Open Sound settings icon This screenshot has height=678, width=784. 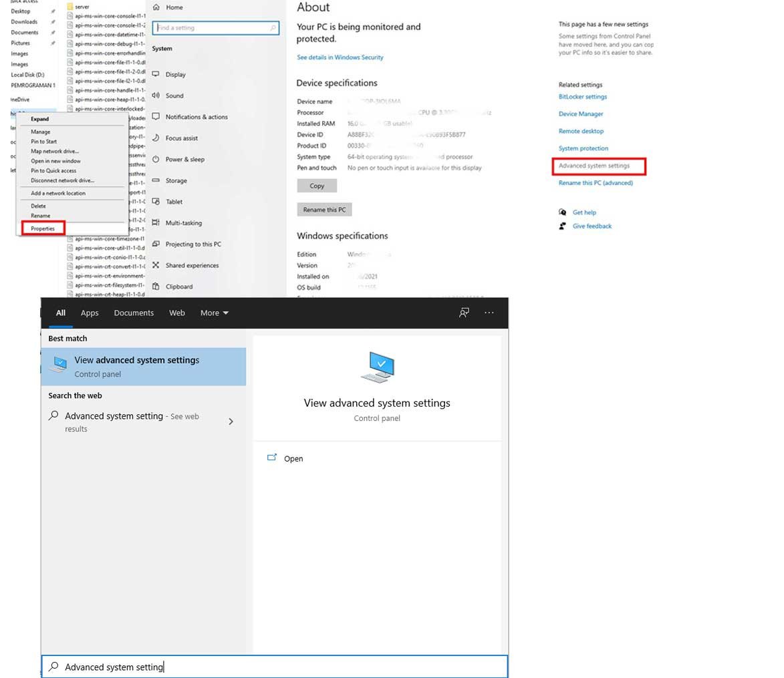[x=156, y=95]
